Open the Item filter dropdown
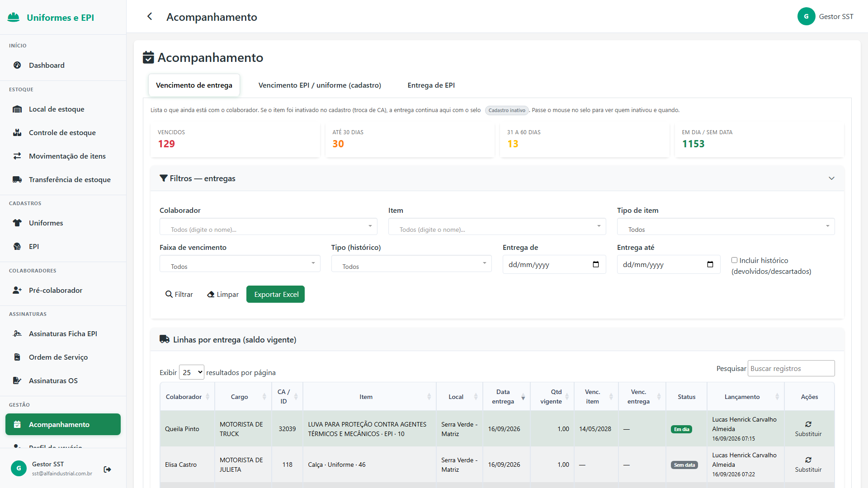The image size is (868, 488). click(x=497, y=226)
